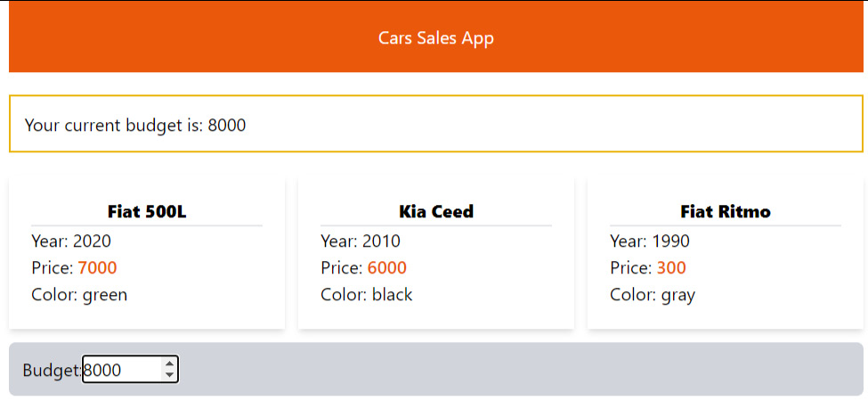Click the Fiat Ritmo price 300

[x=671, y=267]
